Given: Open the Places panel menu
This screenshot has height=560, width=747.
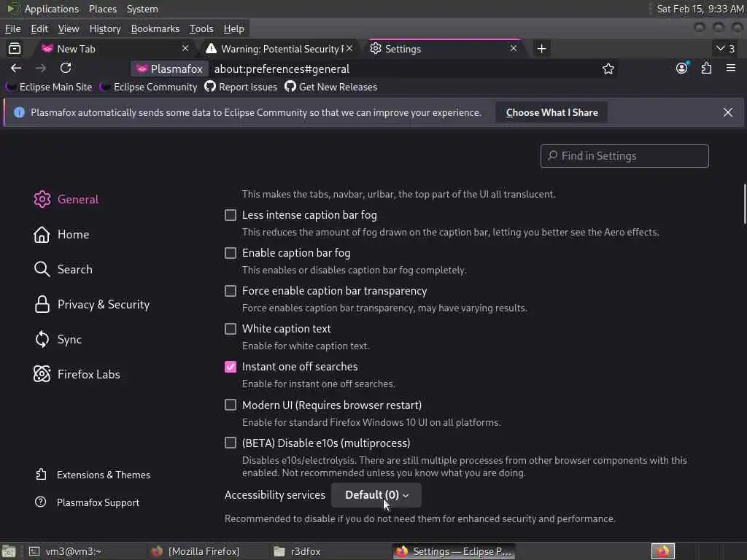Looking at the screenshot, I should pos(103,9).
